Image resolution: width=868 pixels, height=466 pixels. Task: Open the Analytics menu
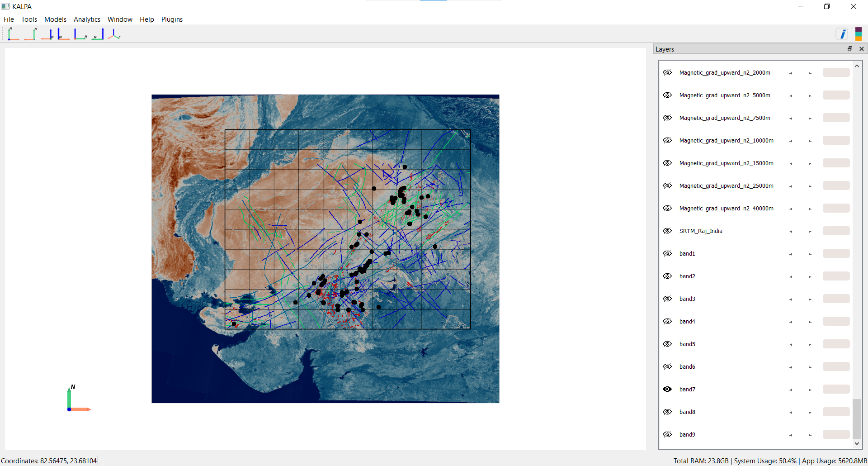[87, 19]
